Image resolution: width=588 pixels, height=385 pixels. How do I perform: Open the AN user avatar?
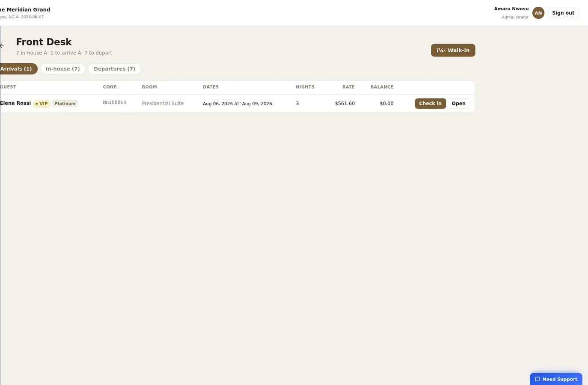pyautogui.click(x=538, y=13)
